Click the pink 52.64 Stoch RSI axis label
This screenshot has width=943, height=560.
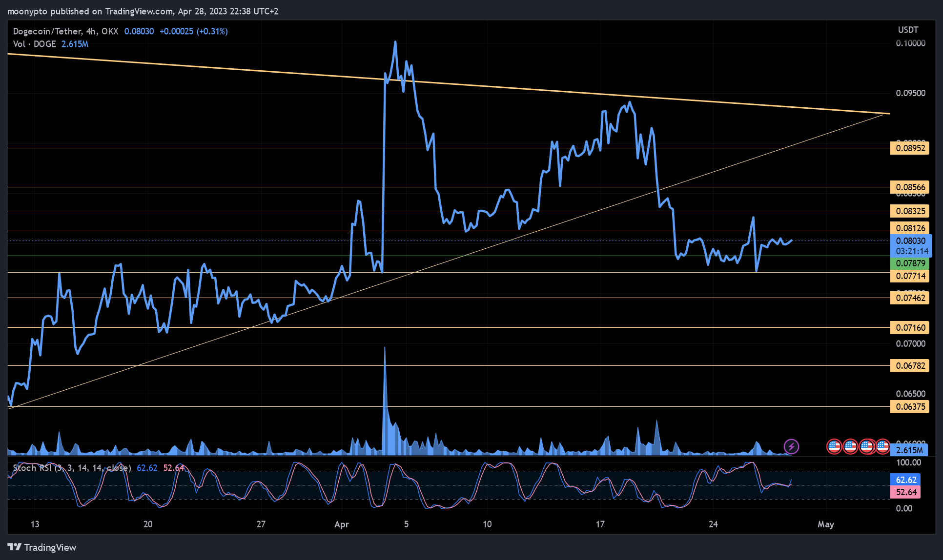[x=906, y=492]
